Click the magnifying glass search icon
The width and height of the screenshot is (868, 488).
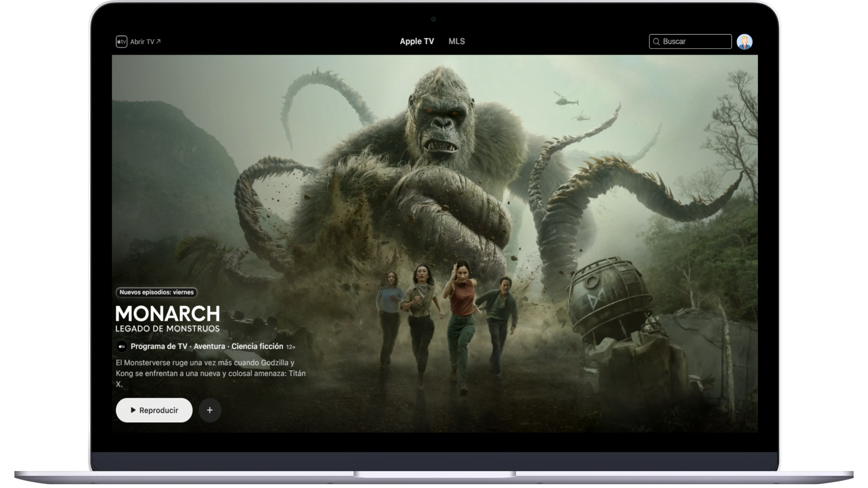656,42
